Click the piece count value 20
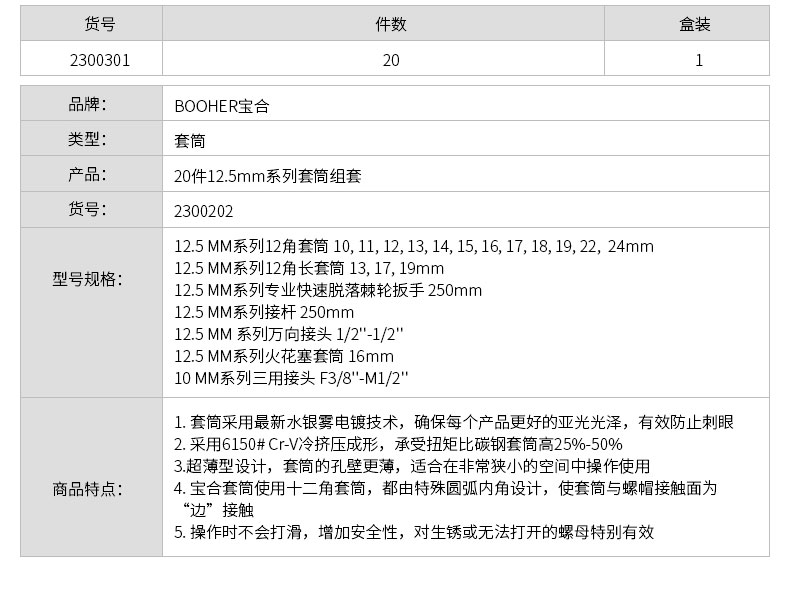Viewport: 790px width, 590px height. pos(391,60)
